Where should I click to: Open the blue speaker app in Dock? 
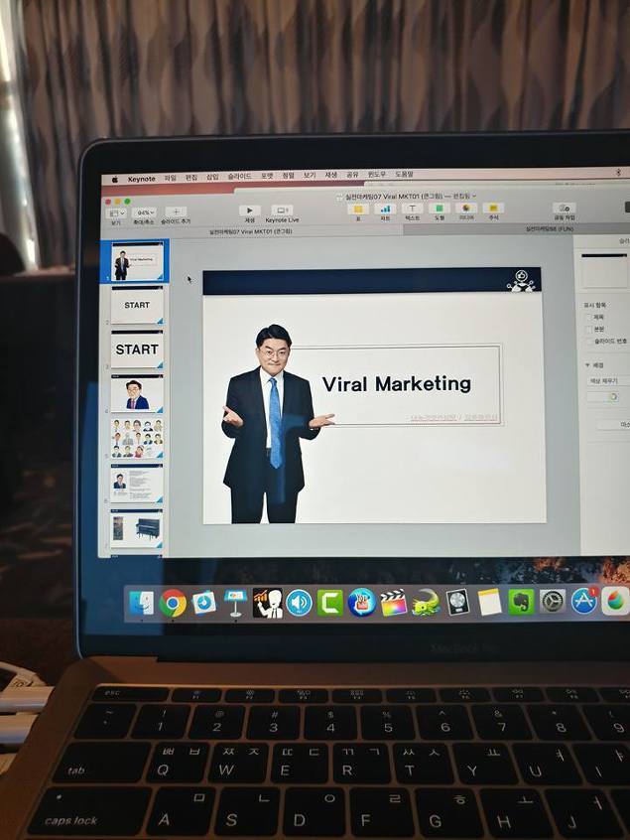(x=299, y=603)
